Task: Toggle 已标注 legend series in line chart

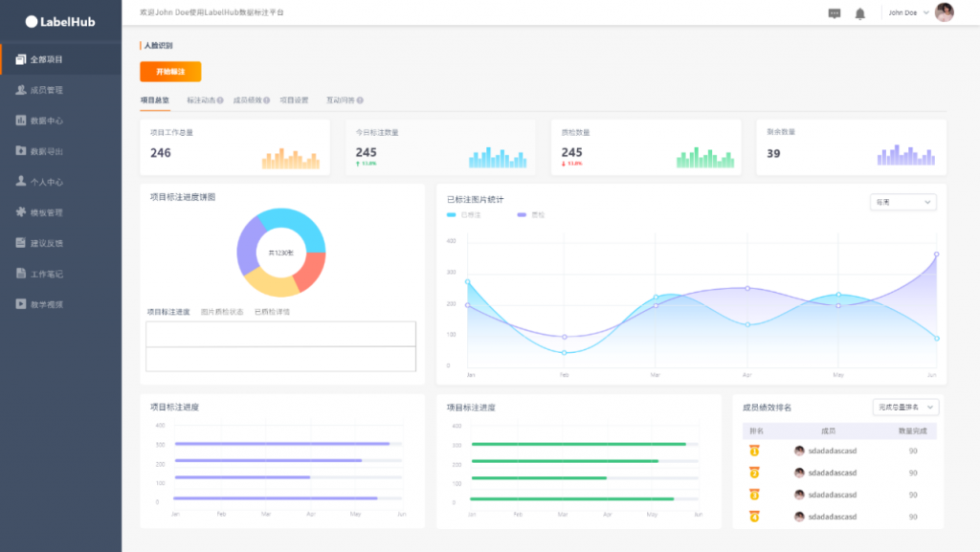Action: pos(464,215)
